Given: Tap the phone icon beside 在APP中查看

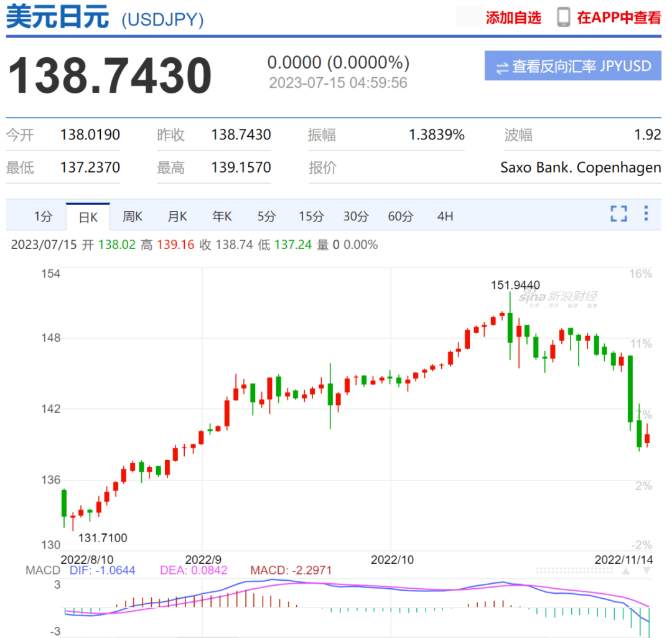Looking at the screenshot, I should (x=563, y=17).
